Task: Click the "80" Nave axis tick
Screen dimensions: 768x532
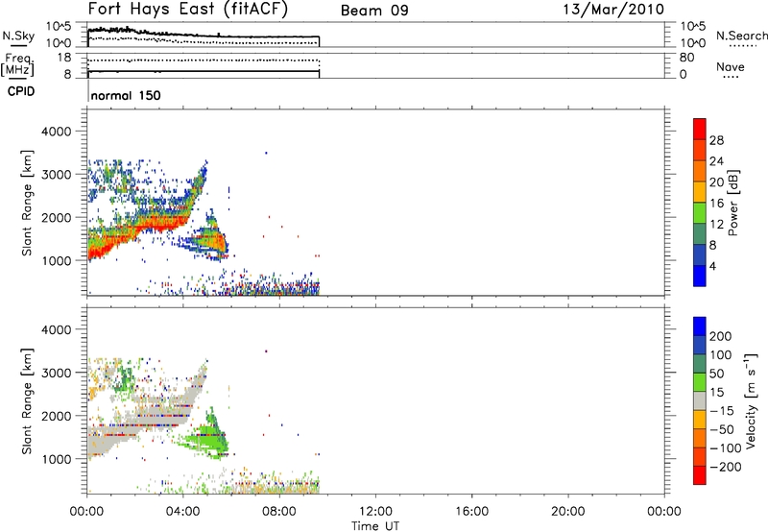Action: 686,58
